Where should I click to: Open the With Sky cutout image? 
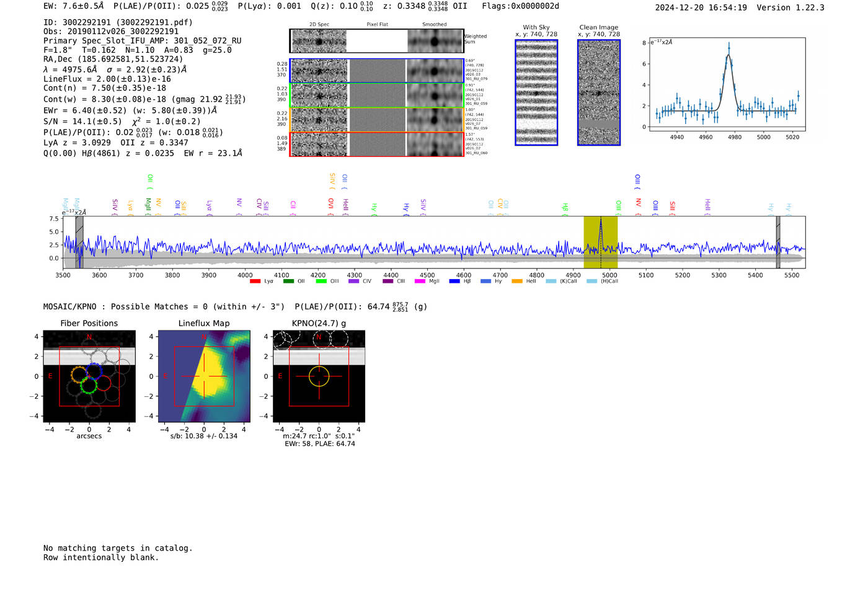coord(536,92)
